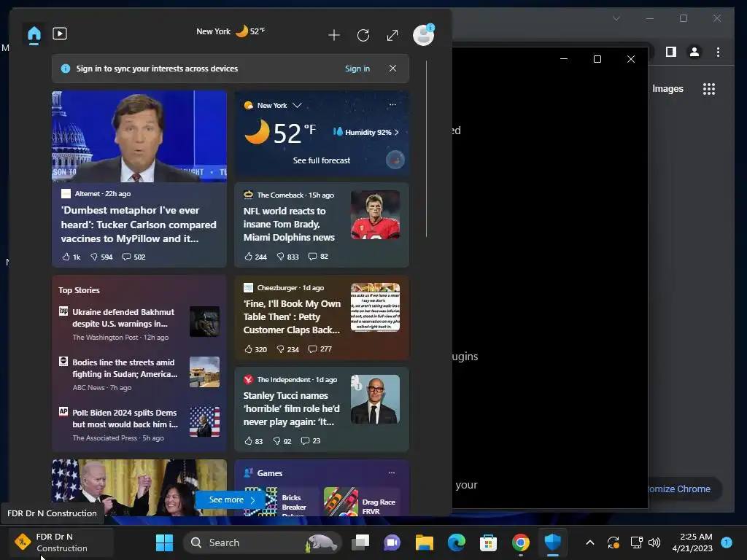Open Stanley Tucci film role story
The image size is (747, 560).
click(292, 408)
